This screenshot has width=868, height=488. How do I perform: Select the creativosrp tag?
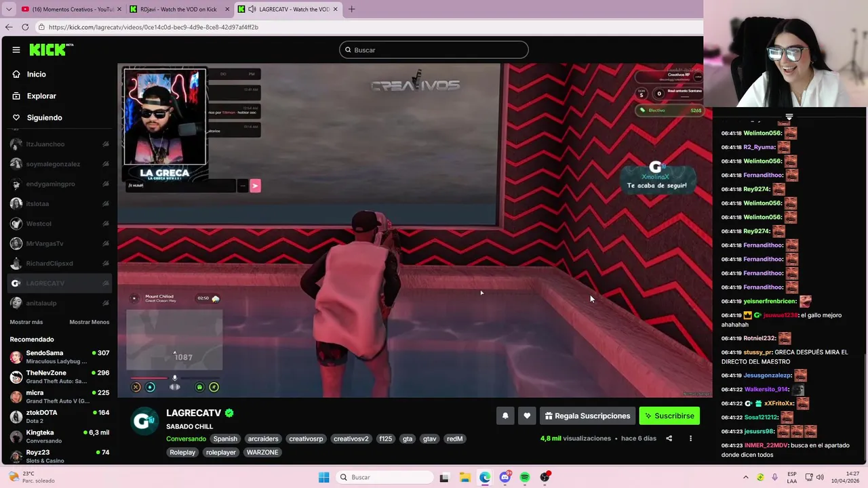[306, 439]
